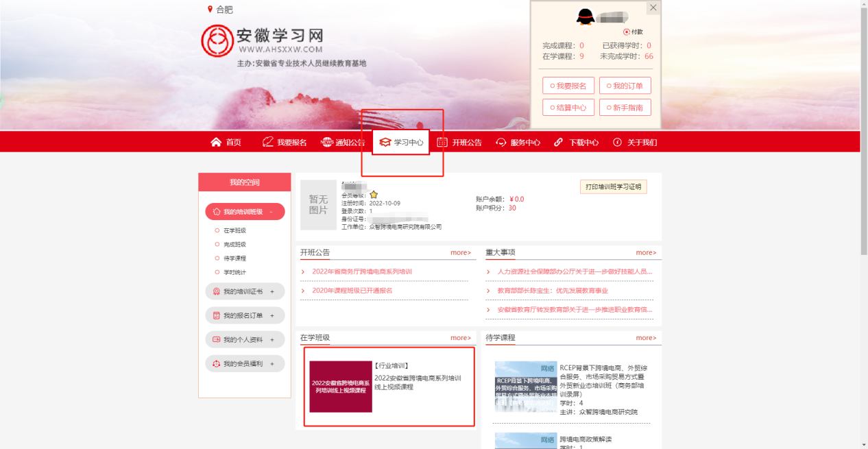Click the 暂无图片 profile picture placeholder
The width and height of the screenshot is (868, 449).
319,205
